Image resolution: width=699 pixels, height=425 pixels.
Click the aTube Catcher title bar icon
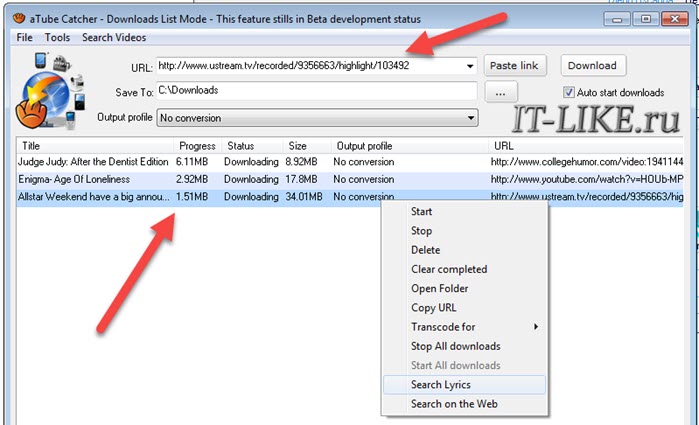[x=19, y=18]
